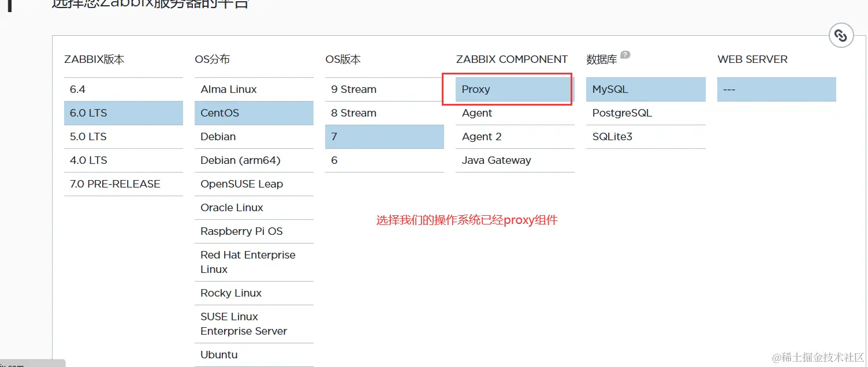Pick OS version 9 Stream
The width and height of the screenshot is (868, 367).
[385, 89]
